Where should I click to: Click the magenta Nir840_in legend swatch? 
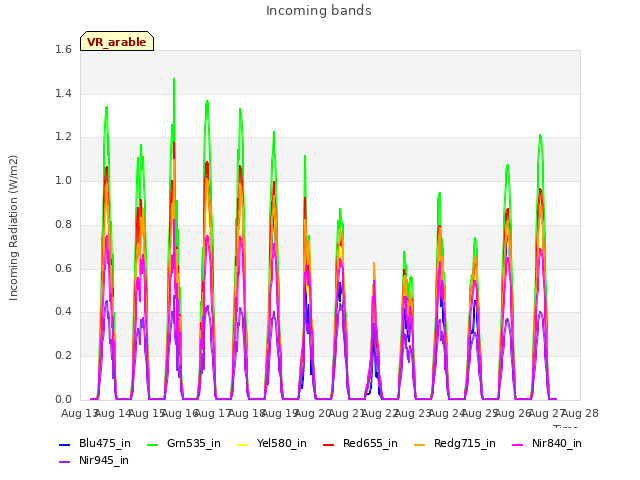click(x=518, y=444)
